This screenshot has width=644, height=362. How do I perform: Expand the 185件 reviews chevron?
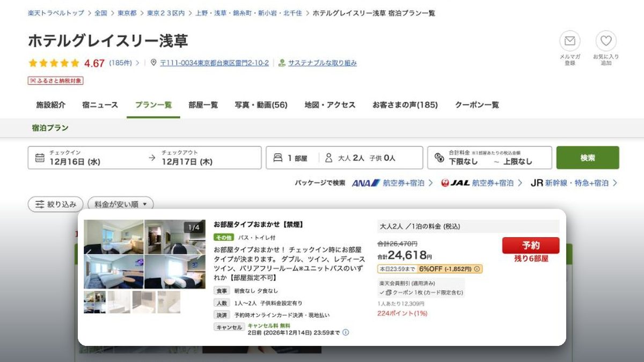[x=137, y=63]
